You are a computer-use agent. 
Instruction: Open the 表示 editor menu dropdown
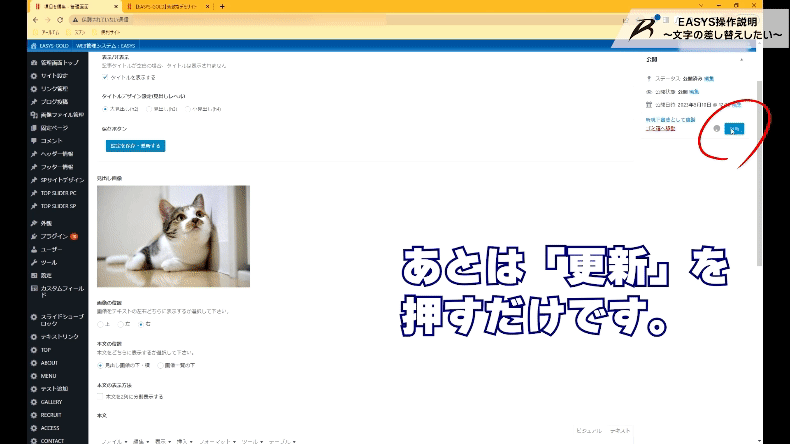click(163, 441)
